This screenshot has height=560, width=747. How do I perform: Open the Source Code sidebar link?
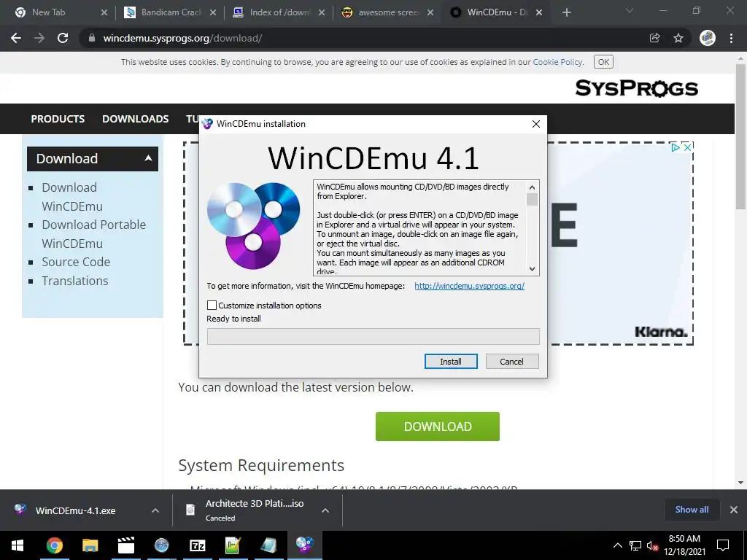tap(76, 262)
